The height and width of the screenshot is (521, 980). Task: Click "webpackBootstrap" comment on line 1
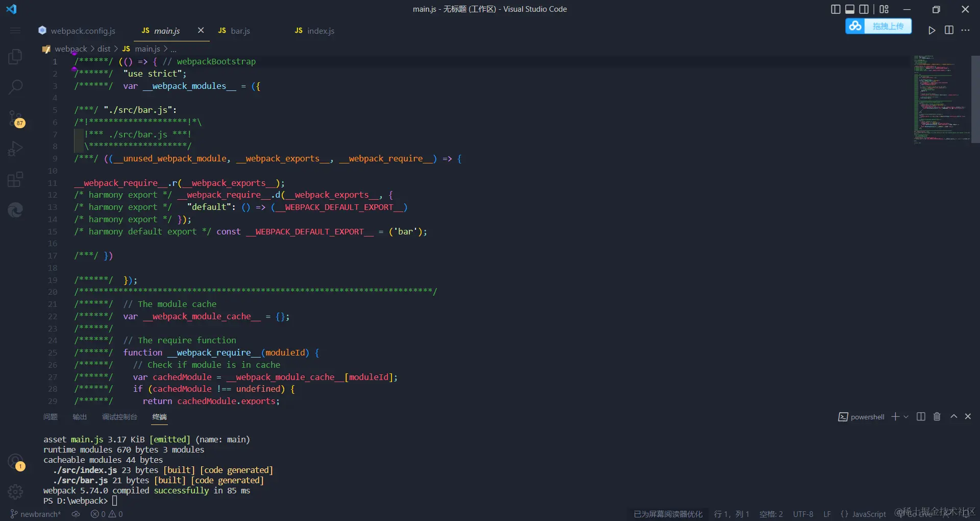tap(216, 61)
